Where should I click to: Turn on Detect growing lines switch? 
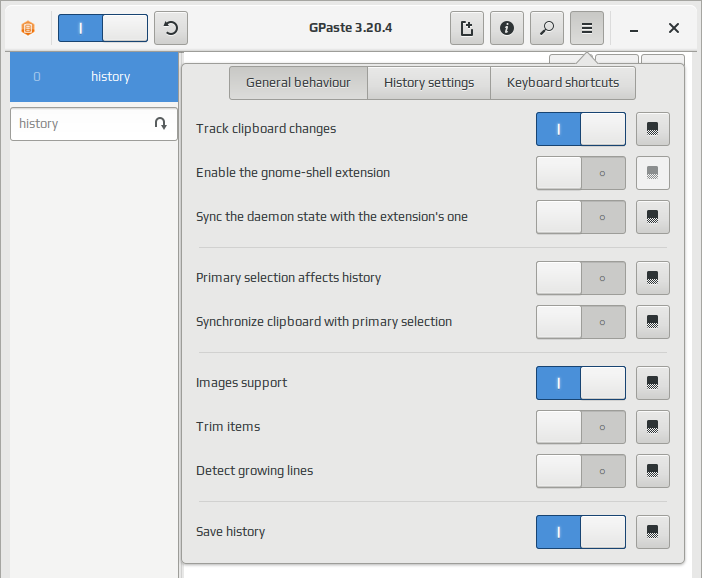(581, 471)
